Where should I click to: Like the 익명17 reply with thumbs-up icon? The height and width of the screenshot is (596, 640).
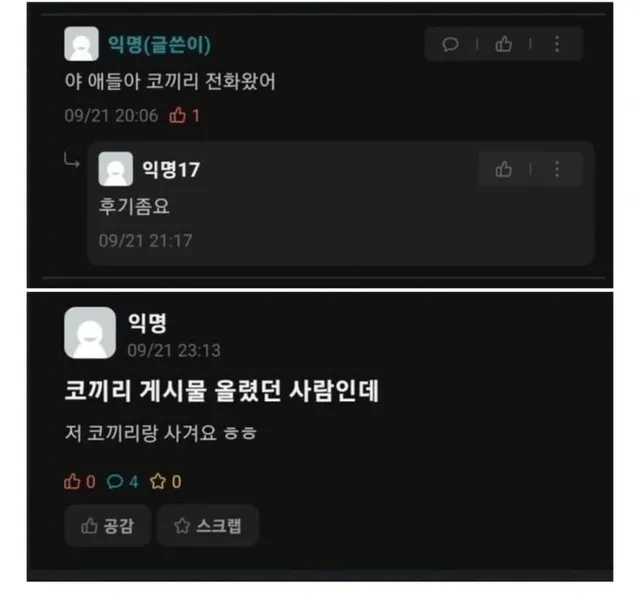(503, 169)
